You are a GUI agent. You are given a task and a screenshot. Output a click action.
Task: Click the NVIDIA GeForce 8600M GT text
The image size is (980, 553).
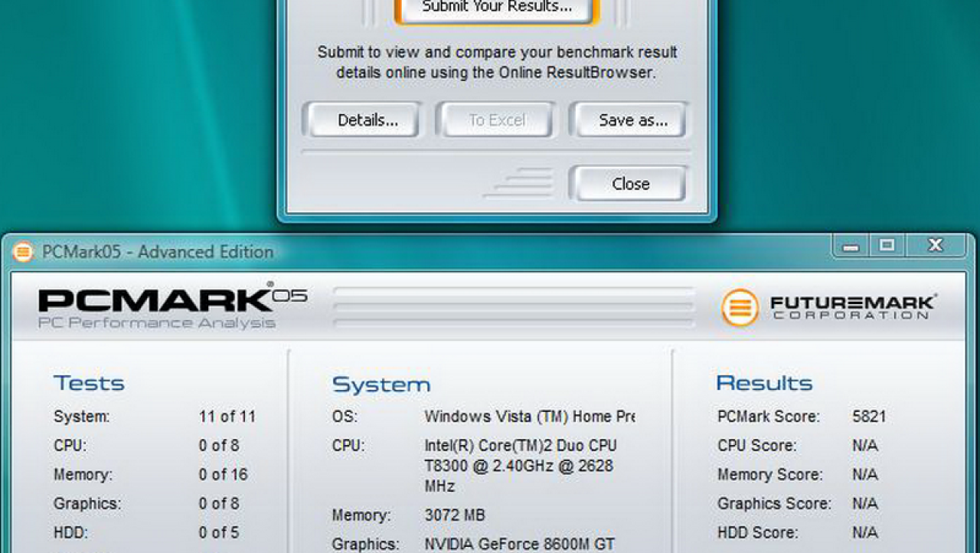[520, 545]
